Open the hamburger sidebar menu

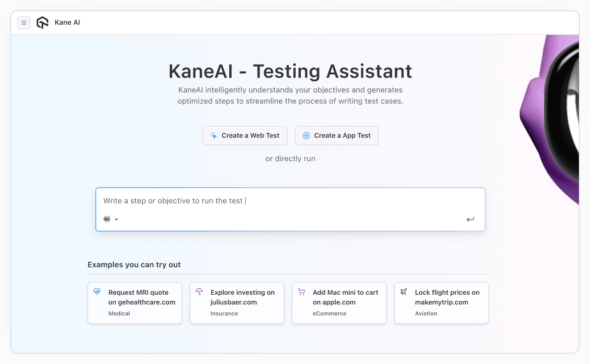click(x=24, y=23)
